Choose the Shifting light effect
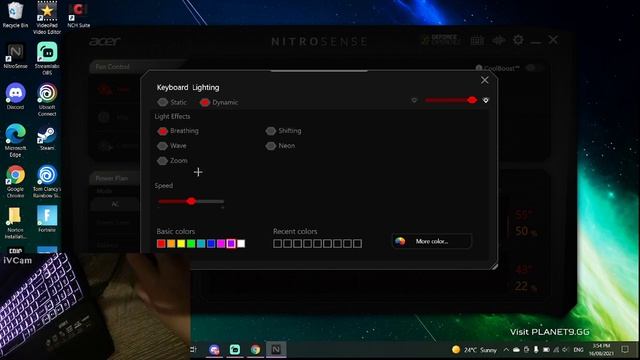The width and height of the screenshot is (640, 360). [x=284, y=131]
